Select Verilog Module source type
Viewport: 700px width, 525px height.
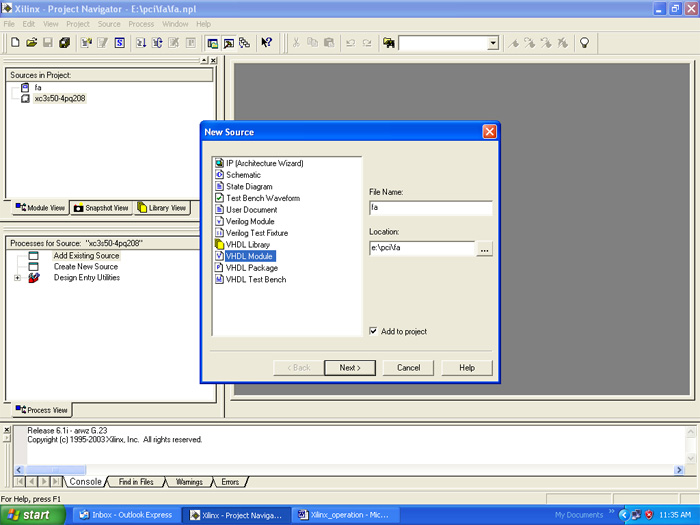(250, 221)
